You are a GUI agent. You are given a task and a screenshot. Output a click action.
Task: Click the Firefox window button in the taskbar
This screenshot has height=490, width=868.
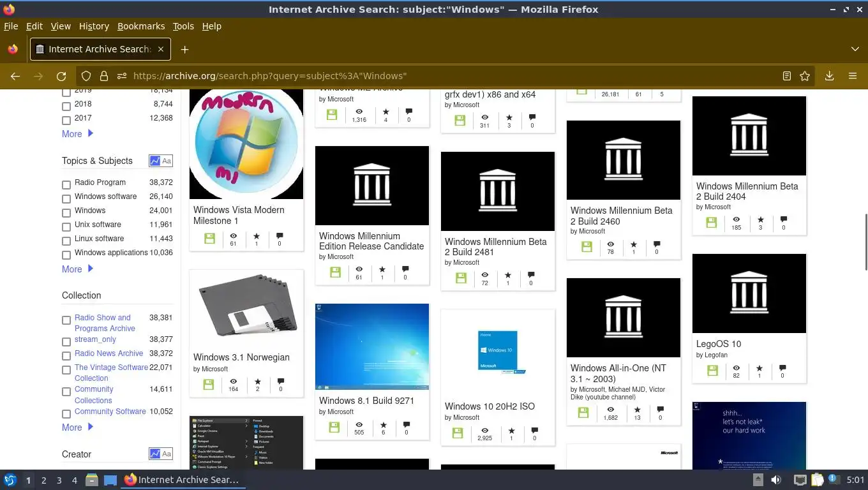(183, 480)
